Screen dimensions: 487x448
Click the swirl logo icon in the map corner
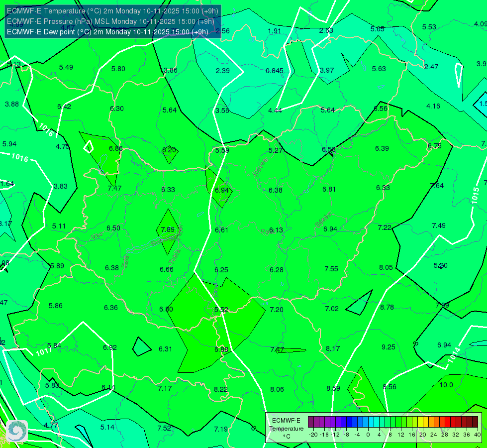17,431
